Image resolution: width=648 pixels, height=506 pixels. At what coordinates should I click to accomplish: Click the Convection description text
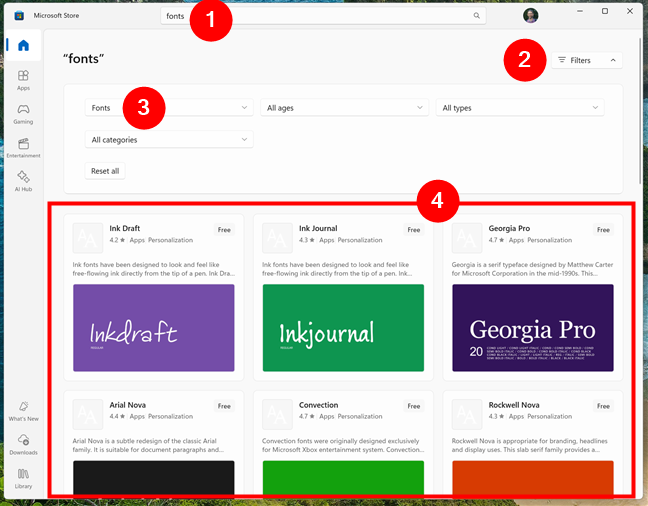pos(343,445)
